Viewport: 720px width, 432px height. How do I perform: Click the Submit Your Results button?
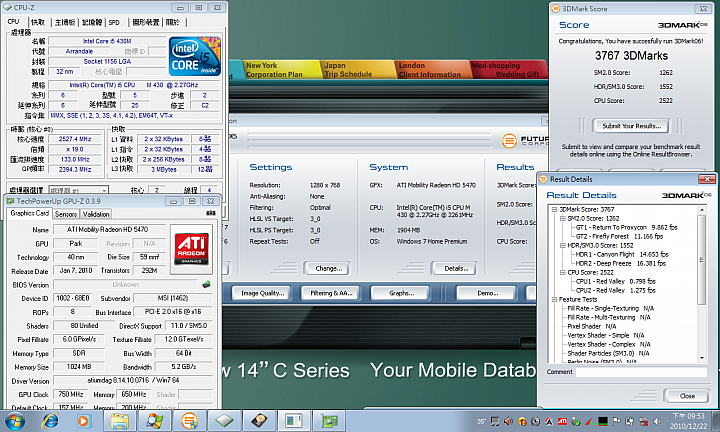click(631, 126)
